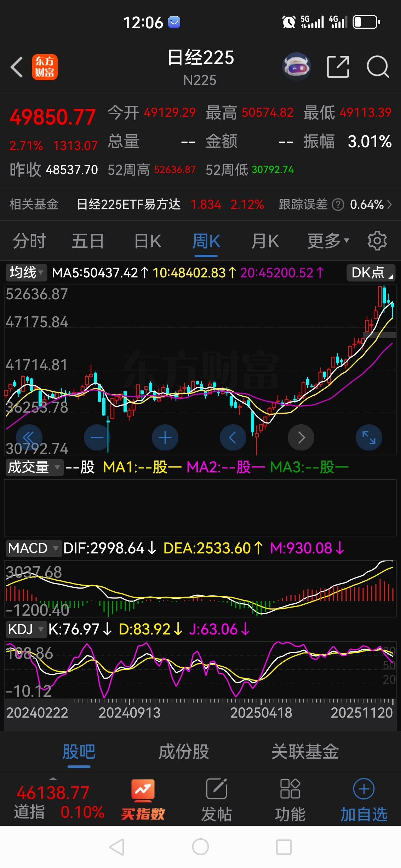Tap the 跟踪误差 label
This screenshot has width=401, height=868.
point(303,205)
